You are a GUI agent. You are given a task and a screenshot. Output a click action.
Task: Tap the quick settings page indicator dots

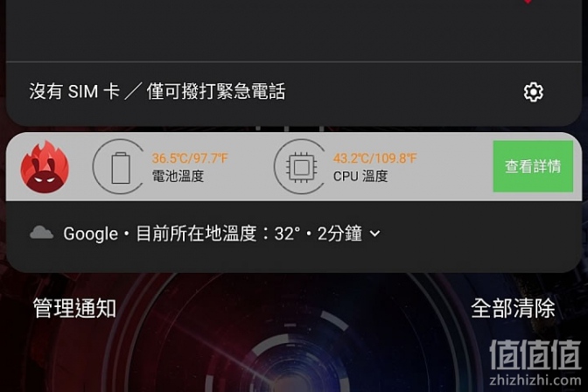tap(289, 129)
